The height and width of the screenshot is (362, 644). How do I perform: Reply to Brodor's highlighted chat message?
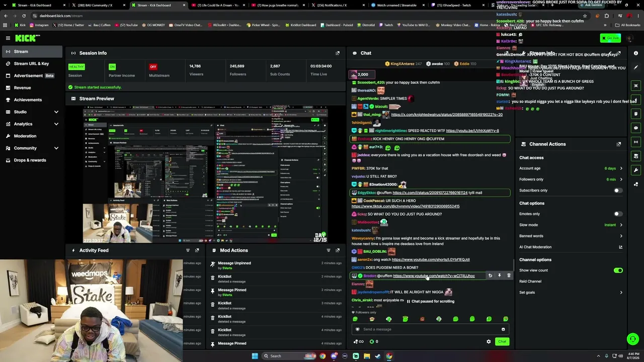490,276
